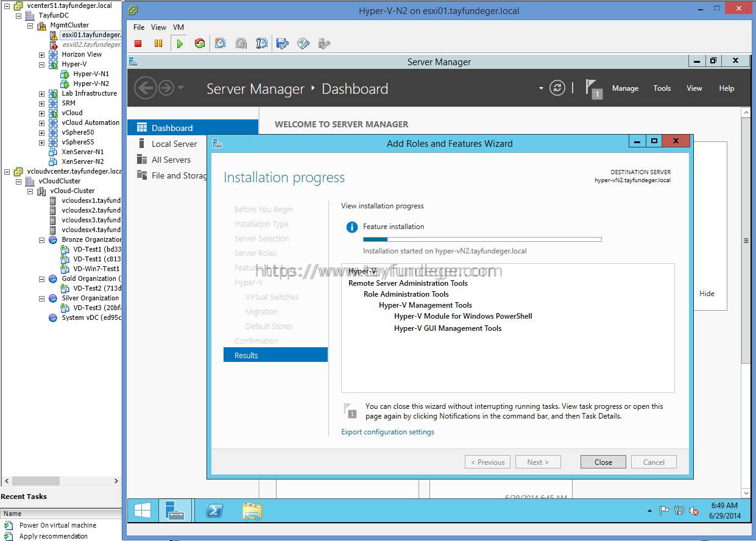Click the network icon in system tray
Image resolution: width=756 pixels, height=541 pixels.
pyautogui.click(x=679, y=511)
